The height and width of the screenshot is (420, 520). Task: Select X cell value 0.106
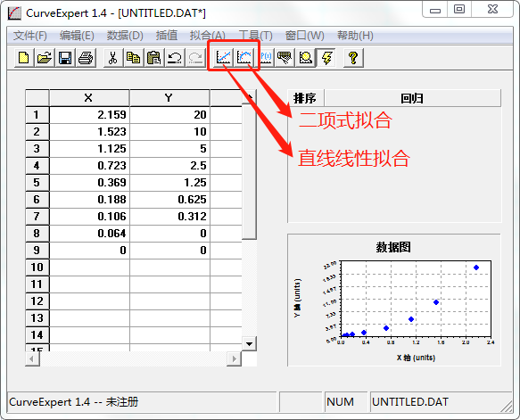tap(89, 217)
